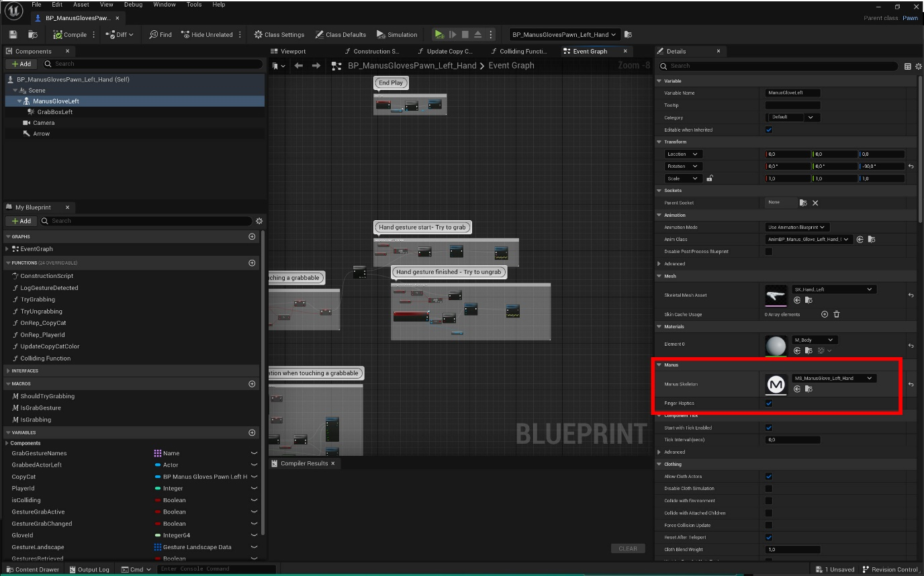
Task: Click the Save blueprint icon
Action: click(x=13, y=34)
